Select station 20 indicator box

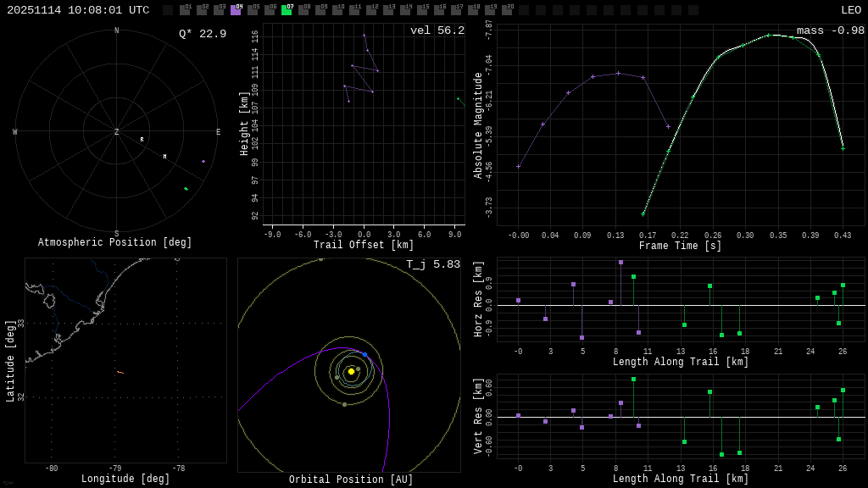(x=507, y=10)
